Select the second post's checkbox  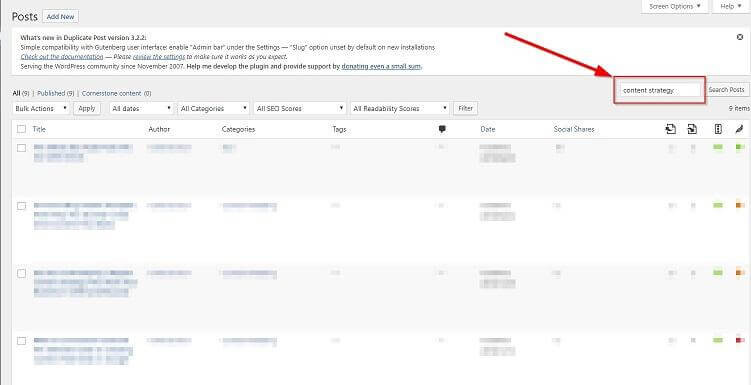(21, 206)
